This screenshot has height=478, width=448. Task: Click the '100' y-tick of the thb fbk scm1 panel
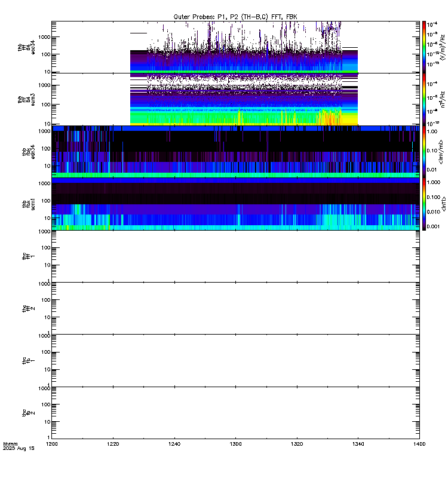pos(46,201)
